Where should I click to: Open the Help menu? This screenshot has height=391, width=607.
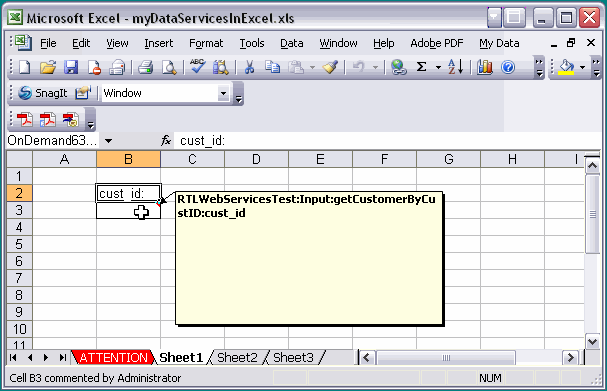384,43
